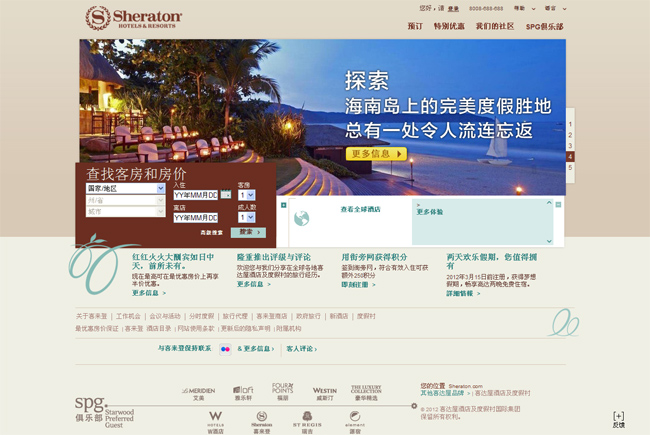Screen dimensions: 650x435
Task: Open the SPG俱乐部 menu item
Action: point(545,26)
